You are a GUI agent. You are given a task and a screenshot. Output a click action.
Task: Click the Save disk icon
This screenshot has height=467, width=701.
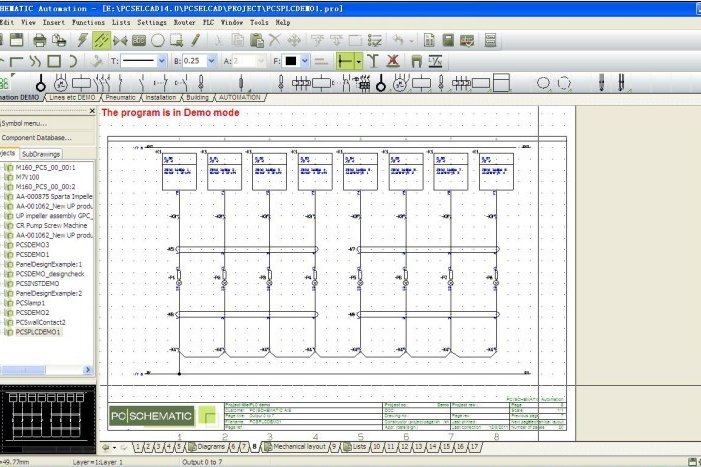[x=17, y=40]
